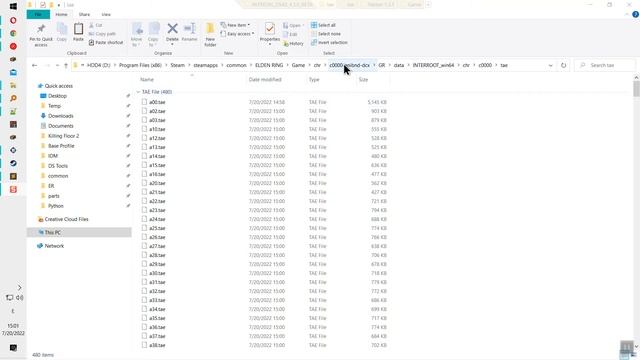640x360 pixels.
Task: Navigate to Program Files (x86) breadcrumb
Action: pyautogui.click(x=140, y=65)
